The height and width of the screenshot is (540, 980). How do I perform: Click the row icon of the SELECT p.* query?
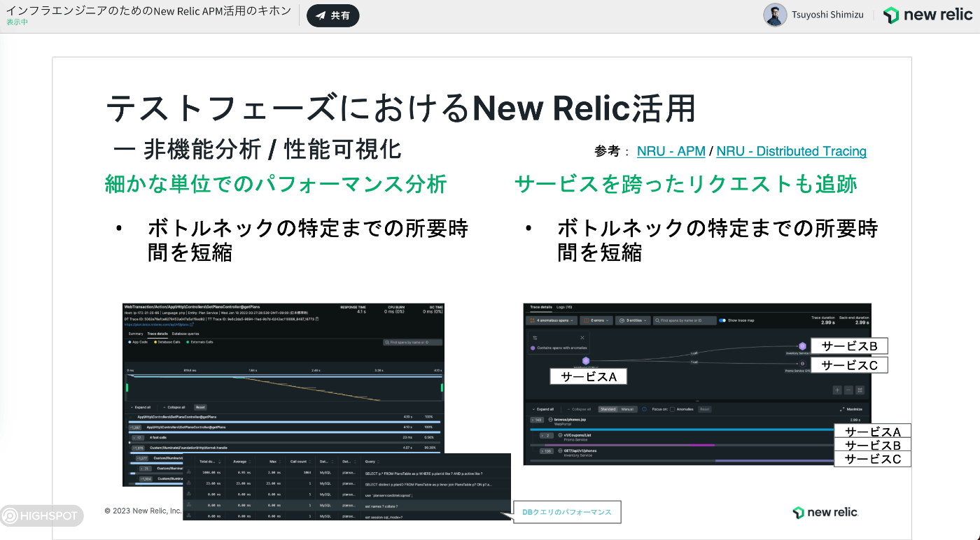click(x=188, y=473)
